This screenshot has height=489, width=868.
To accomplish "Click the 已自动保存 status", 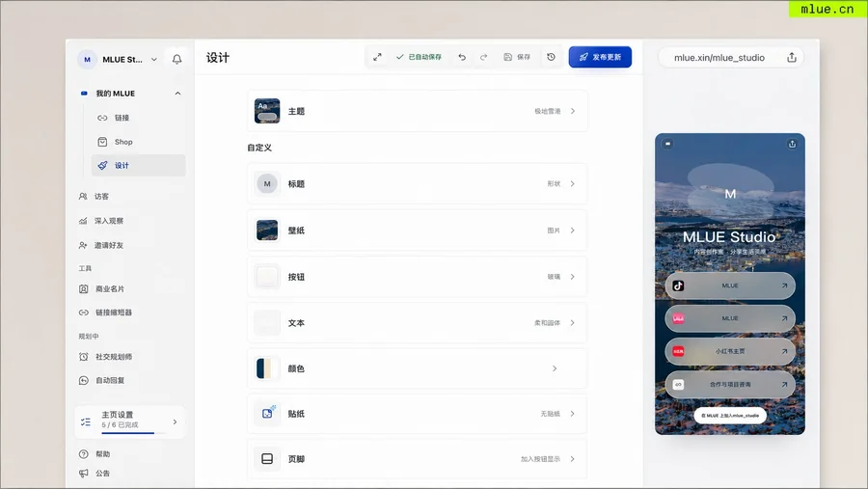I will point(420,57).
